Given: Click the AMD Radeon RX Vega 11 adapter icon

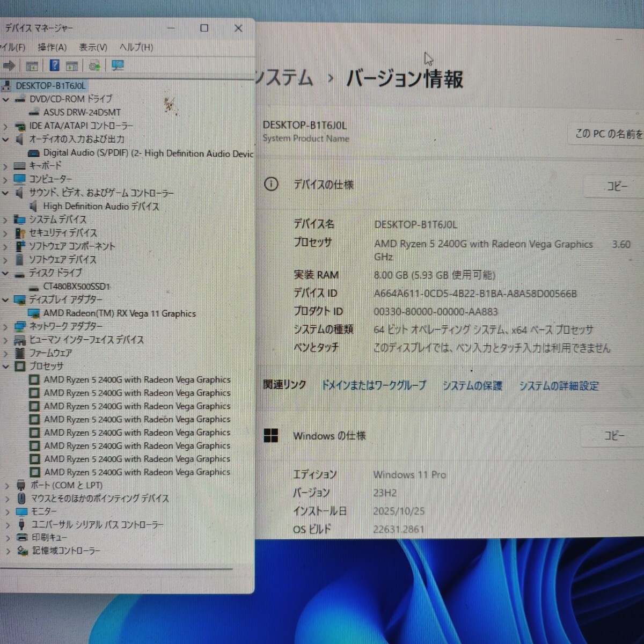Looking at the screenshot, I should click(x=34, y=313).
